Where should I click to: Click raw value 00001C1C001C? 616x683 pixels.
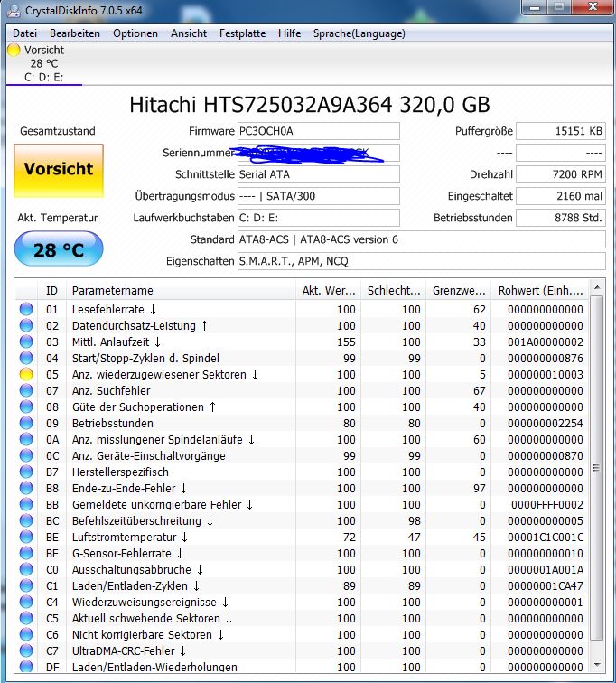pyautogui.click(x=545, y=537)
